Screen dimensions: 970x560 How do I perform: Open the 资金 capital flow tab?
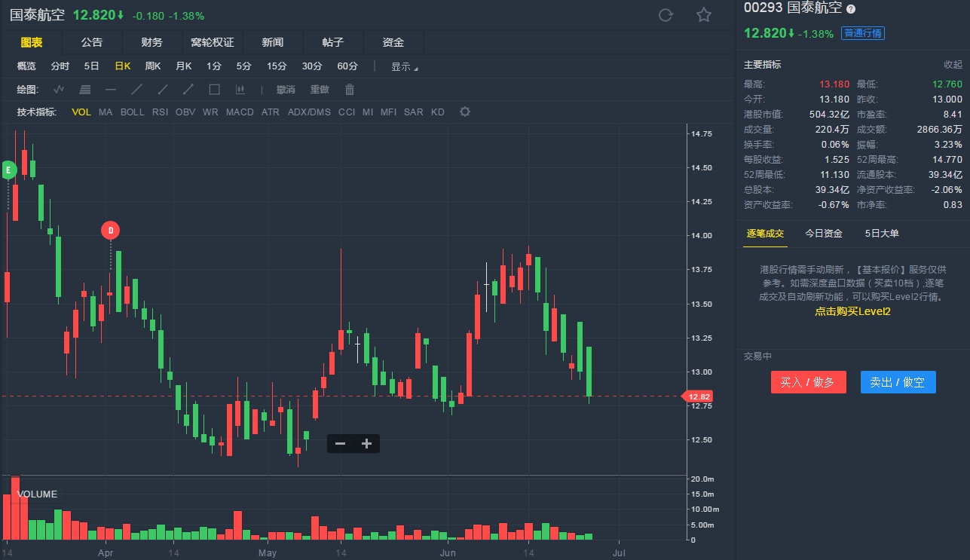point(393,43)
